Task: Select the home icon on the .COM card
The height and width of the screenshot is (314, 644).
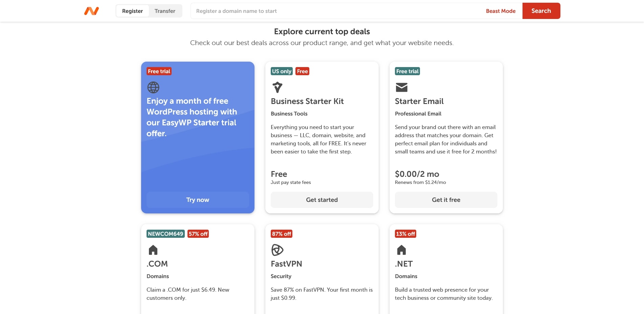Action: coord(153,250)
